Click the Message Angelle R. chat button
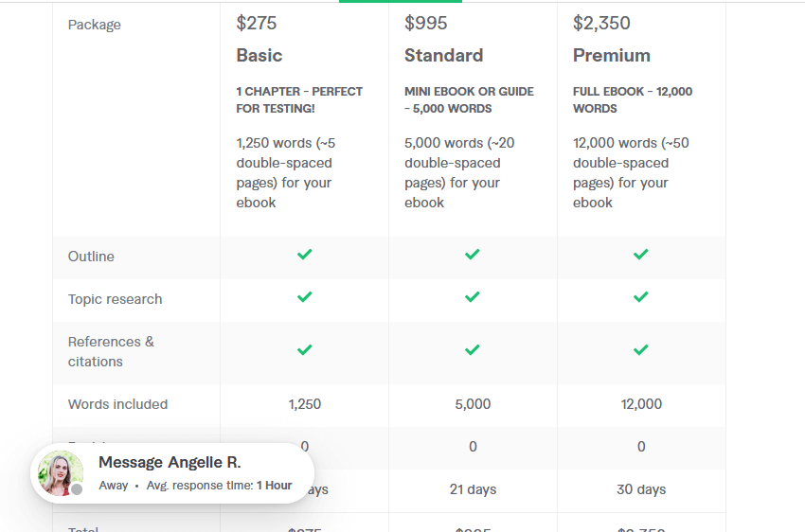The height and width of the screenshot is (532, 805). (172, 473)
